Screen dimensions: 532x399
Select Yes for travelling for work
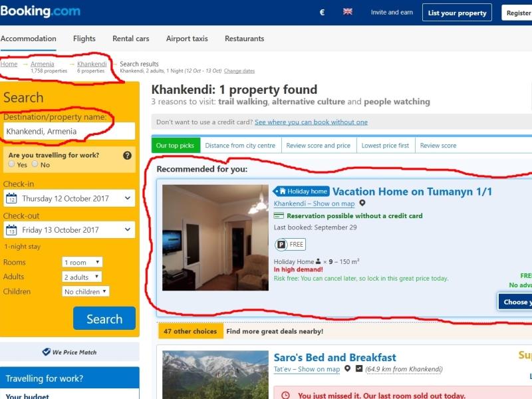[11, 164]
